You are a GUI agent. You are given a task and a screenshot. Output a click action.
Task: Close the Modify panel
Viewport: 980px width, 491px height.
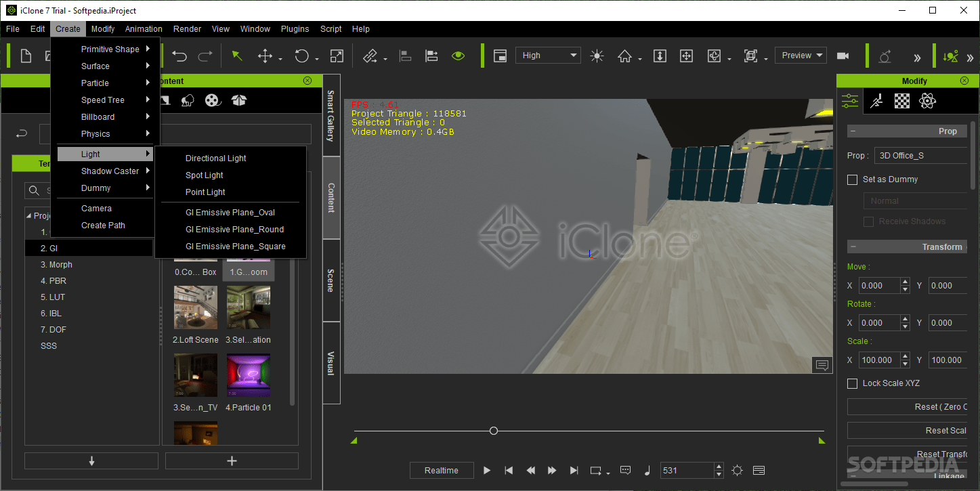coord(964,81)
